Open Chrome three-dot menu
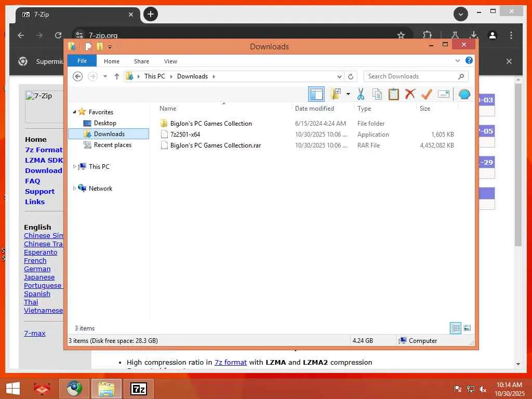Screen dimensions: 532x399 click(x=511, y=35)
